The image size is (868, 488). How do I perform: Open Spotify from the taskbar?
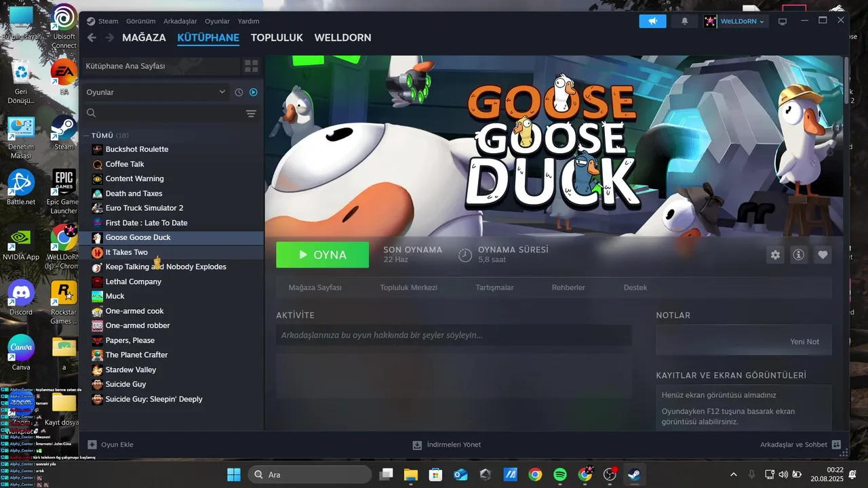click(x=560, y=474)
